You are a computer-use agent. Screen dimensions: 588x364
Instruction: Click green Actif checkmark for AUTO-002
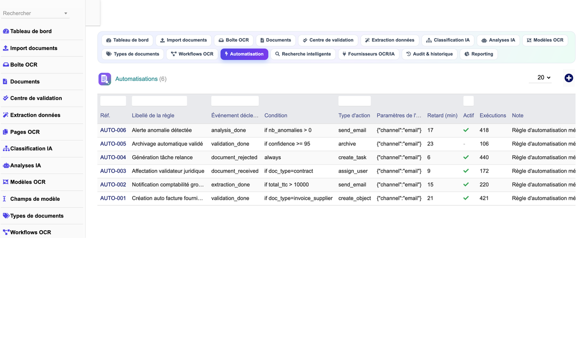466,185
